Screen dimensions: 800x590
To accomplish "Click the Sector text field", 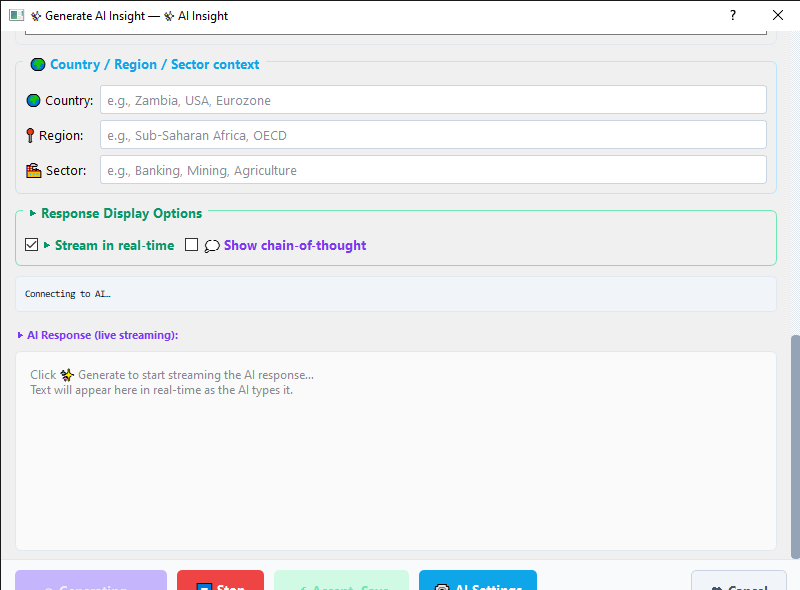I will click(433, 169).
